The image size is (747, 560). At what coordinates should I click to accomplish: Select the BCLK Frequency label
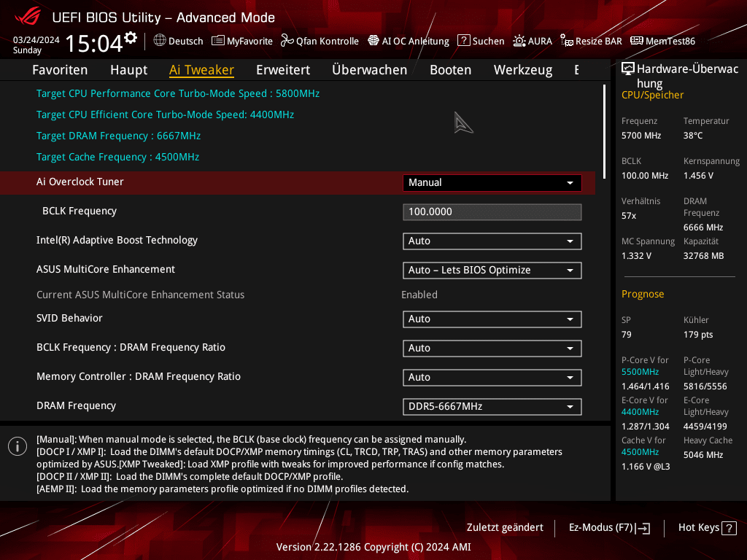(80, 211)
